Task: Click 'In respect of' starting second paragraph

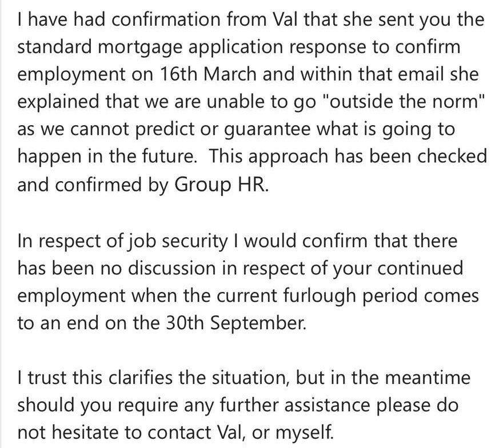Action: [x=70, y=241]
